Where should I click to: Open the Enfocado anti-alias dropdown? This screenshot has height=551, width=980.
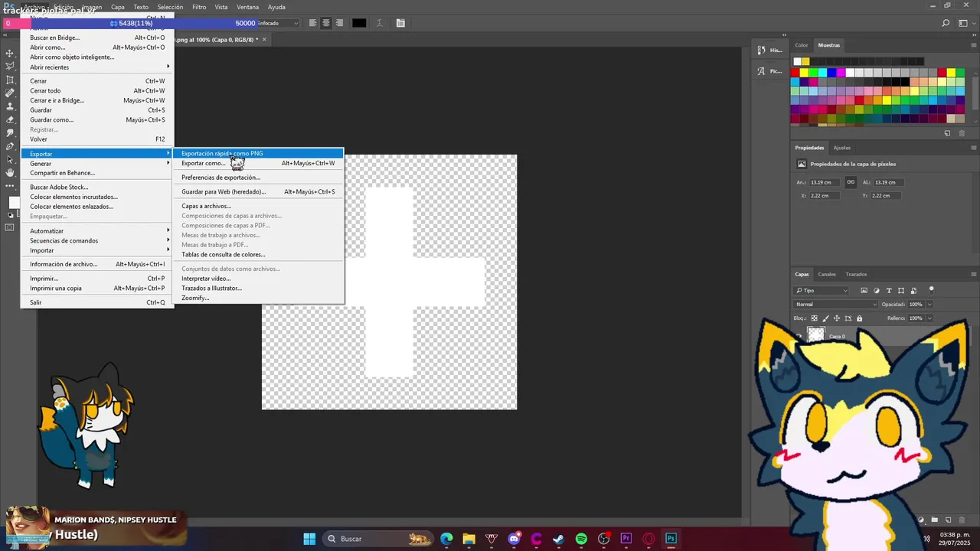click(278, 23)
